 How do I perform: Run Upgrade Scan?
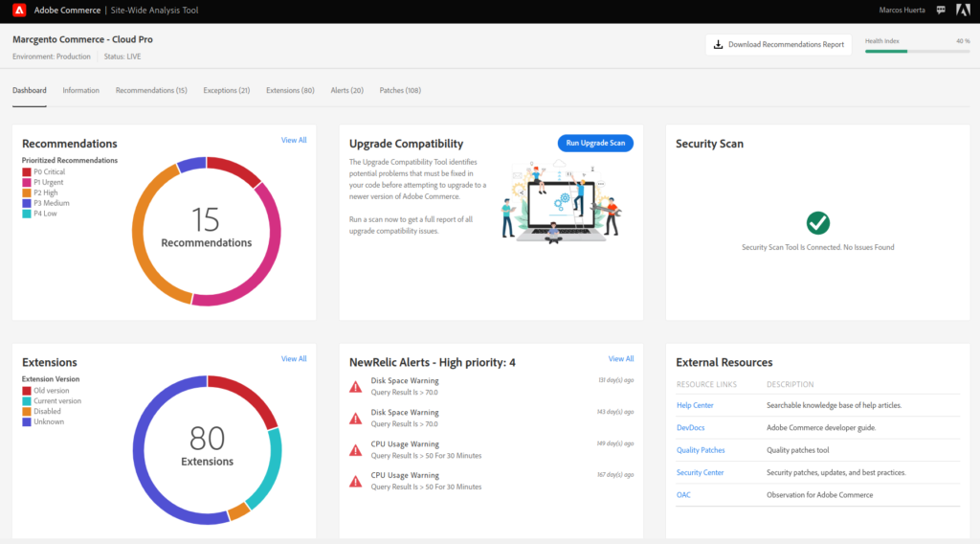(595, 144)
